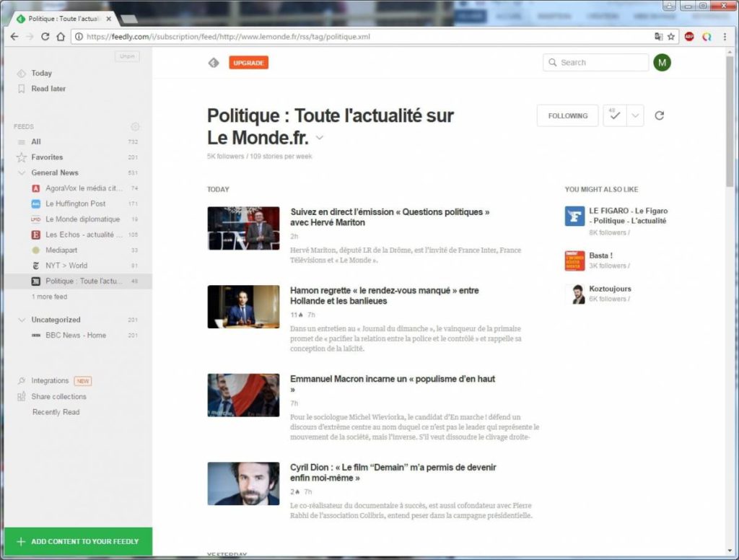Click the LE FIGARO - Le Figaro recommended feed name
The image size is (739, 560).
click(629, 216)
